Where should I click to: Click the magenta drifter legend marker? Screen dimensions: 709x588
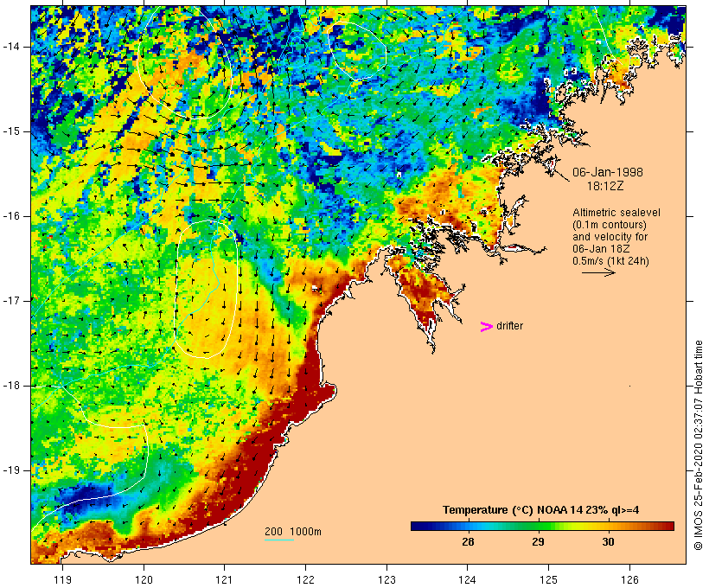[x=487, y=327]
